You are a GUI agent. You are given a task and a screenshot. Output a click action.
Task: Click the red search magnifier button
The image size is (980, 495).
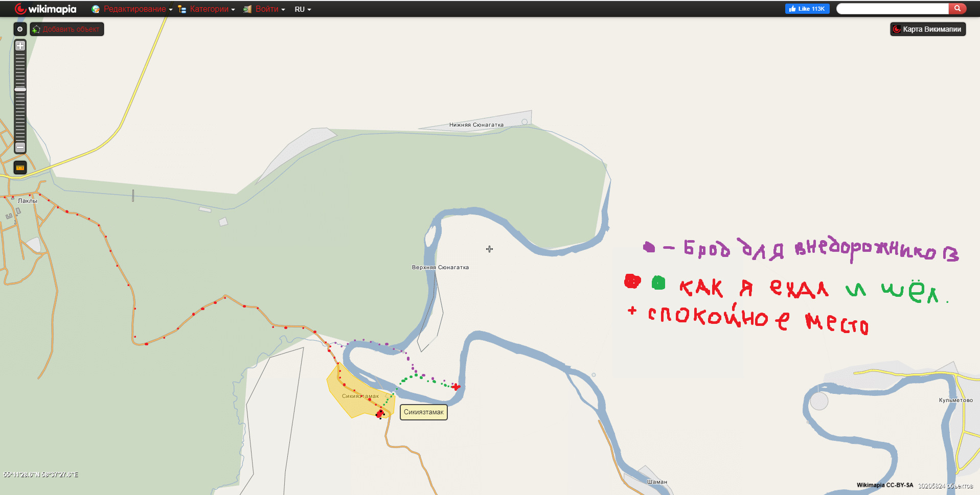[x=958, y=9]
